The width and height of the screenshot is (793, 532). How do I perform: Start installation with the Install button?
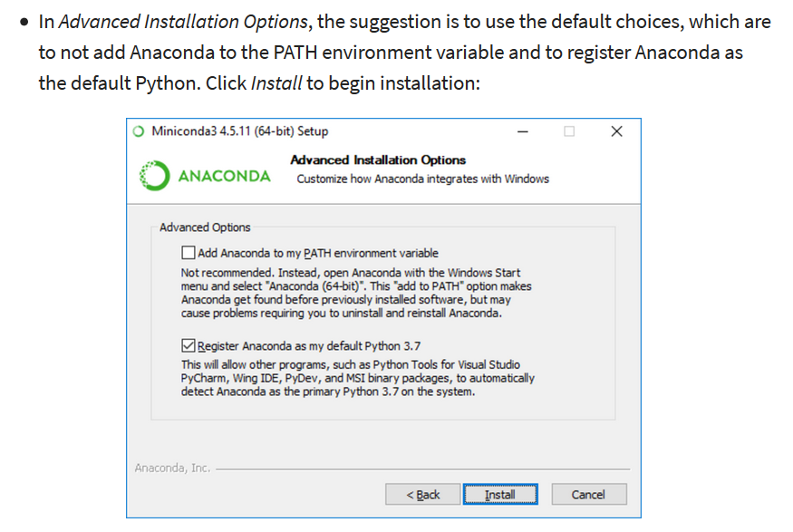pyautogui.click(x=500, y=494)
